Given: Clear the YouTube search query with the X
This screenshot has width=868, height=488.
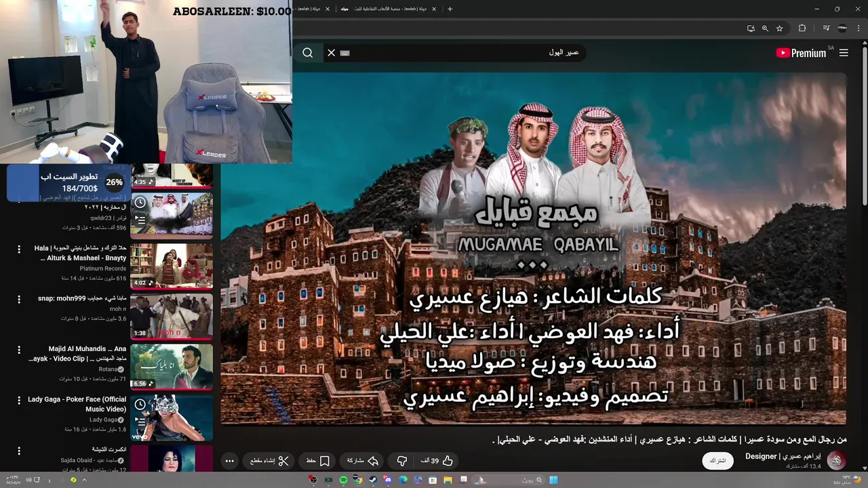Looking at the screenshot, I should [331, 53].
